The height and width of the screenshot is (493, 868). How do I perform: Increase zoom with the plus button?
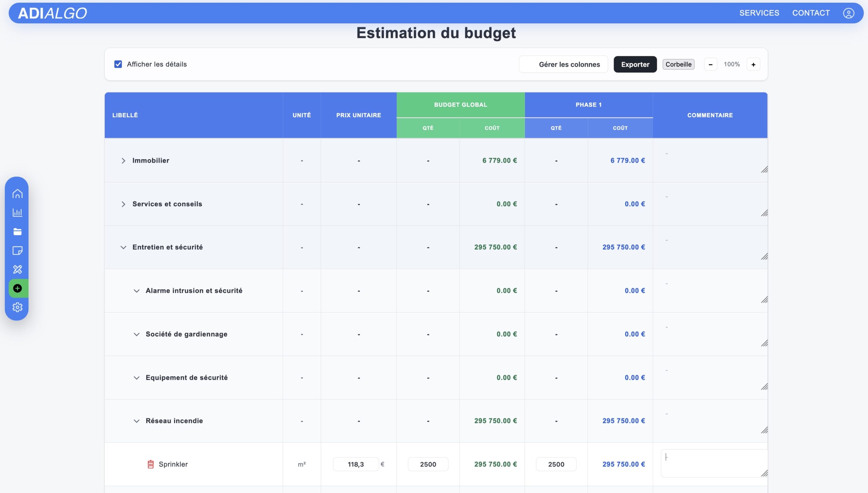[753, 64]
